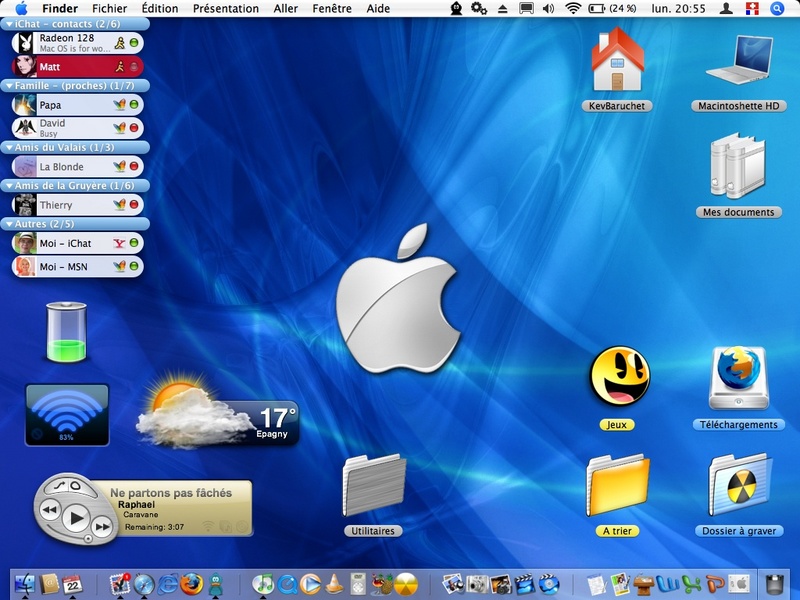Open iDVD disc icon in Dock
Viewport: 800px width, 600px height.
tap(548, 584)
